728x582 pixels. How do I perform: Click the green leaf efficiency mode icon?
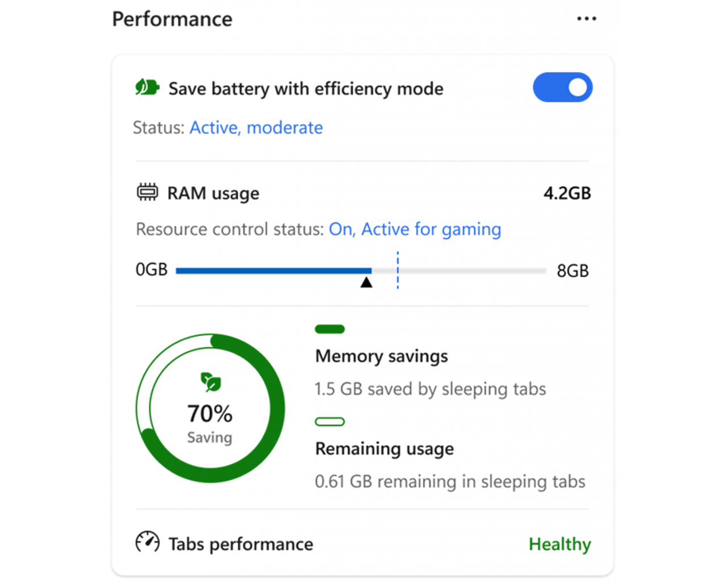[x=146, y=86]
